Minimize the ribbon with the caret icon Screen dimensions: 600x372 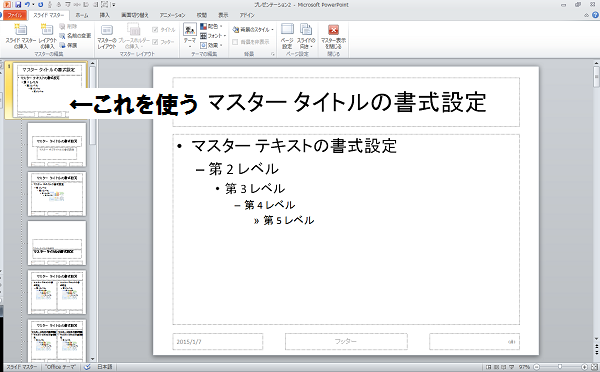point(586,15)
